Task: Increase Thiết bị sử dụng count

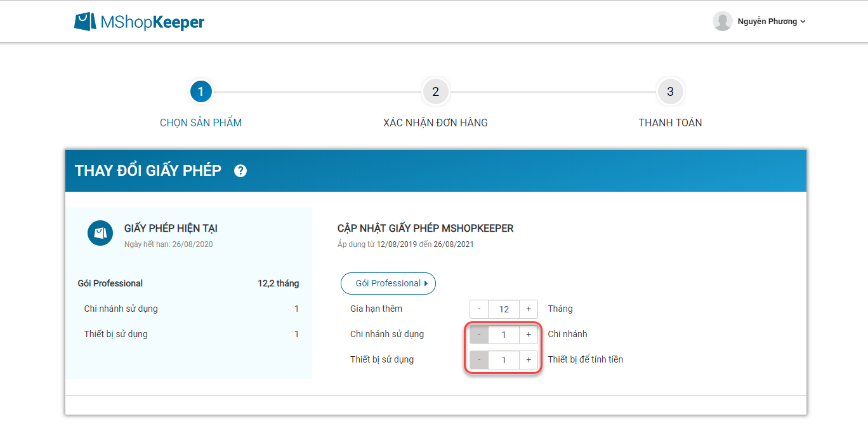Action: click(x=529, y=360)
